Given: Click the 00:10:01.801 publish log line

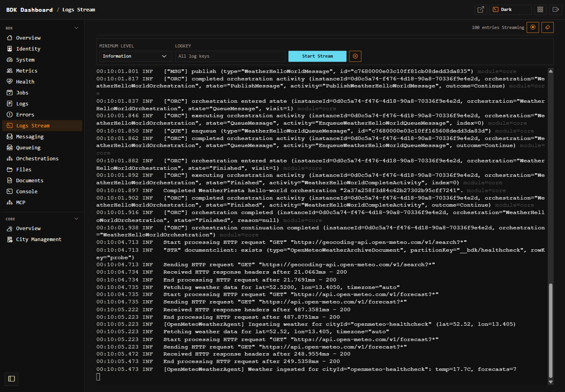Looking at the screenshot, I should click(x=306, y=71).
